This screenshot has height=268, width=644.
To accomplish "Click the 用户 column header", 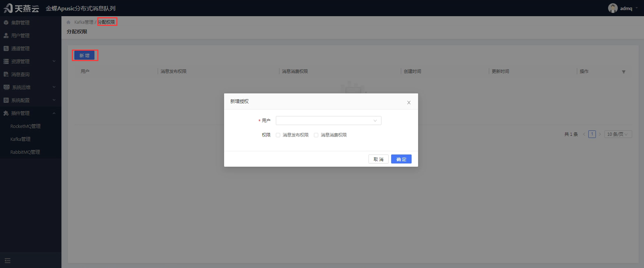I will [85, 71].
